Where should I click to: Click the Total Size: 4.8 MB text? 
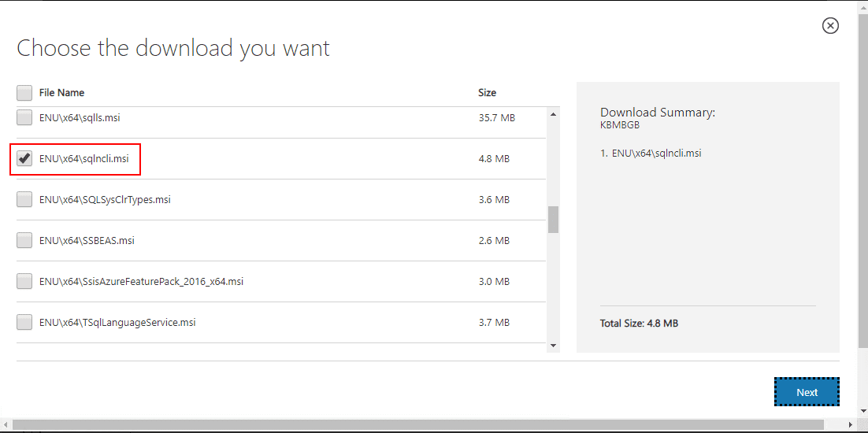pos(639,323)
